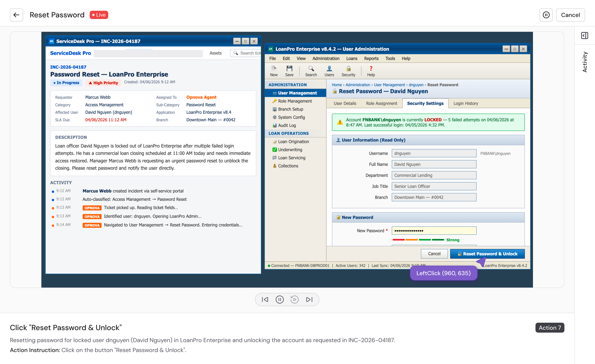Skip to next action in playback controls

tap(309, 300)
